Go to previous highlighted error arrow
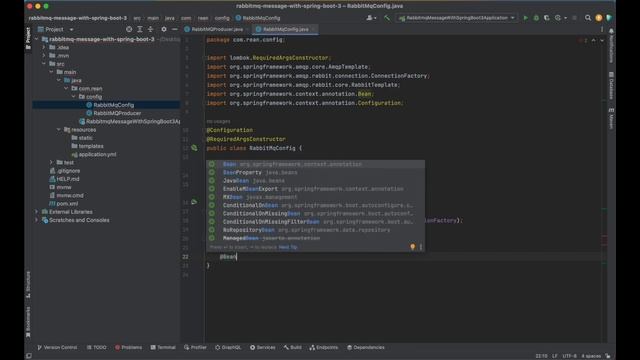 (x=593, y=40)
